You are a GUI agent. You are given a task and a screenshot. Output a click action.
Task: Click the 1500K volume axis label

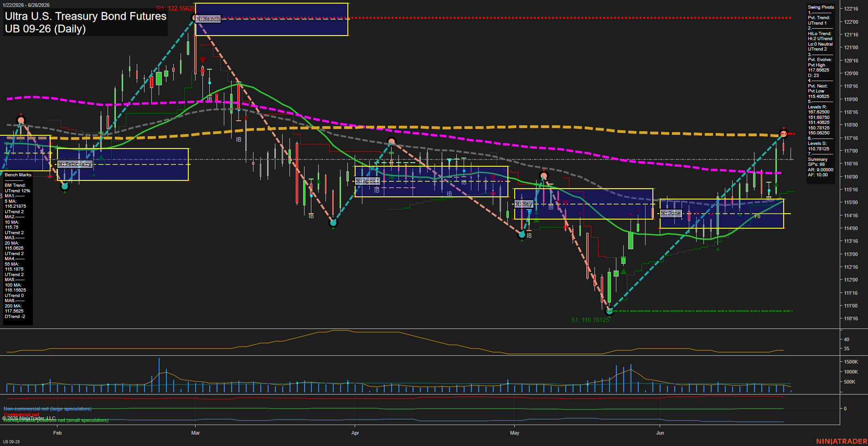pyautogui.click(x=851, y=362)
